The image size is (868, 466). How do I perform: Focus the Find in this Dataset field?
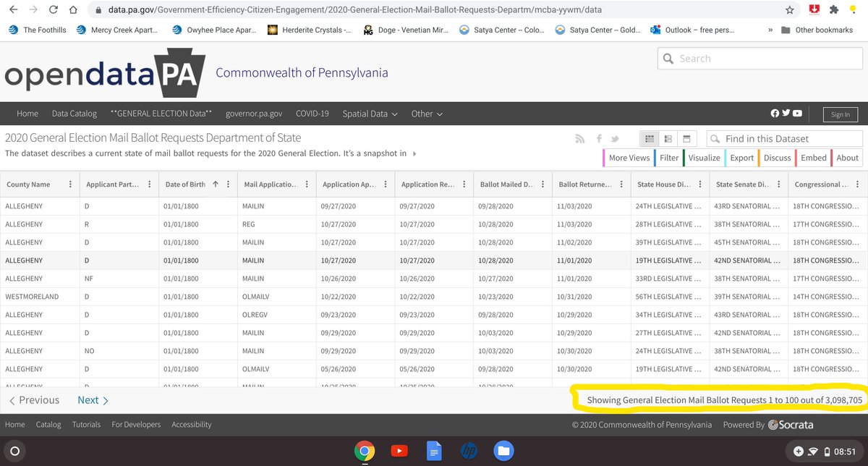(x=784, y=138)
